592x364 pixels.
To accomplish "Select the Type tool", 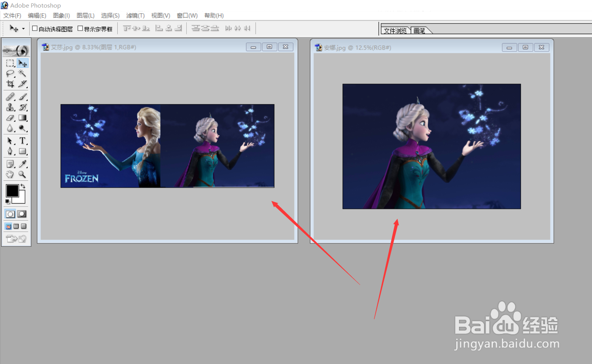I will (x=23, y=141).
